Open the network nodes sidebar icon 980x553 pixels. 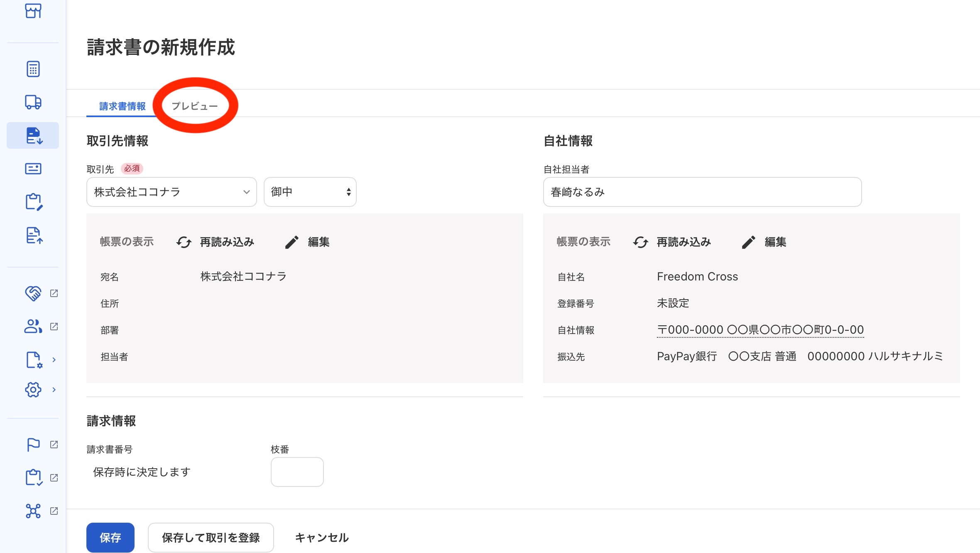33,511
